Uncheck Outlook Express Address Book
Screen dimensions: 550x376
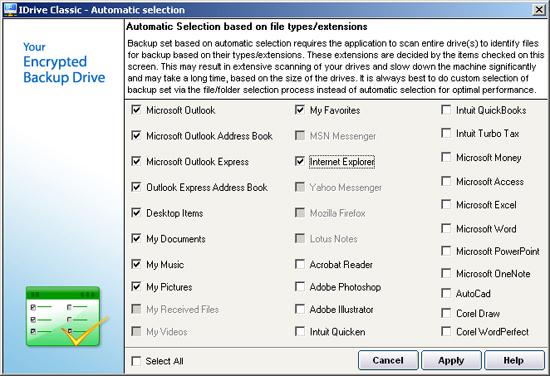tap(136, 187)
